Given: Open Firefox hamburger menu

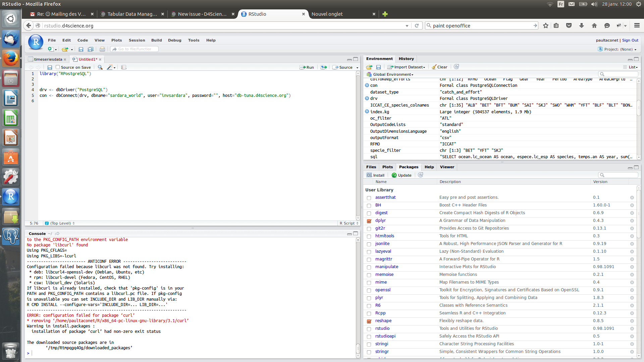Looking at the screenshot, I should coord(637,25).
